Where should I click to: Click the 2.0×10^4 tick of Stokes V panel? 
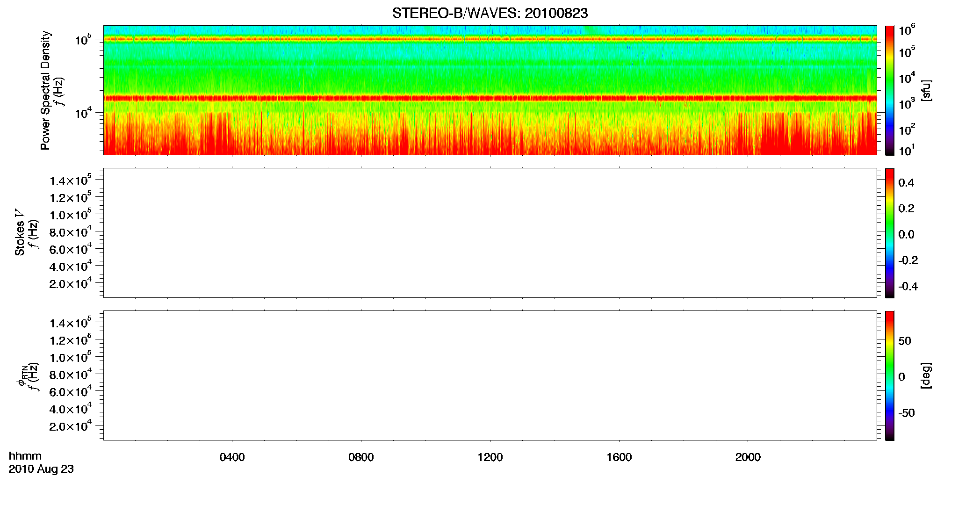click(71, 283)
